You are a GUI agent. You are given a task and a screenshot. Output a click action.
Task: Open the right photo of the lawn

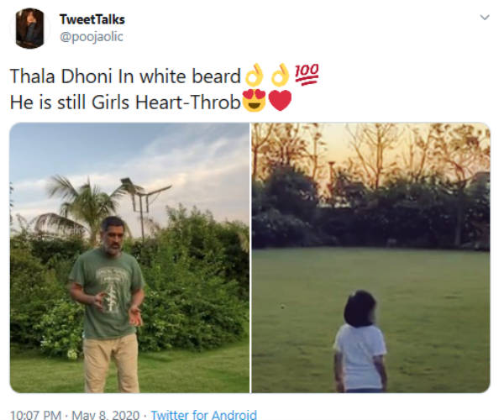pyautogui.click(x=371, y=258)
